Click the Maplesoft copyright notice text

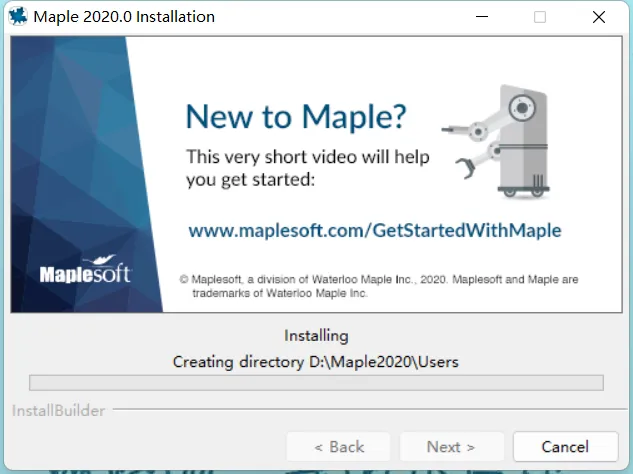(x=379, y=286)
